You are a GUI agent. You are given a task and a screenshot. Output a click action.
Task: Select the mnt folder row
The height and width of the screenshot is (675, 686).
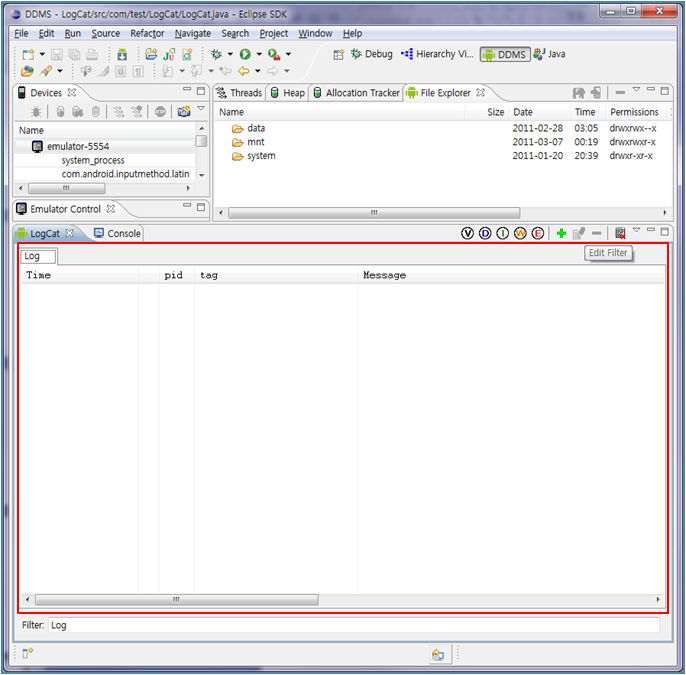(x=443, y=142)
